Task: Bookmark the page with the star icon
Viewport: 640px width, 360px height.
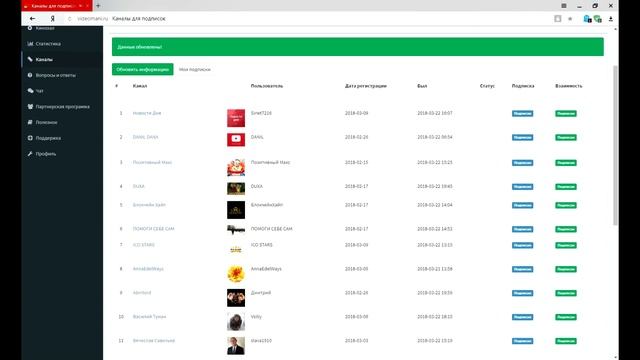Action: tap(570, 19)
